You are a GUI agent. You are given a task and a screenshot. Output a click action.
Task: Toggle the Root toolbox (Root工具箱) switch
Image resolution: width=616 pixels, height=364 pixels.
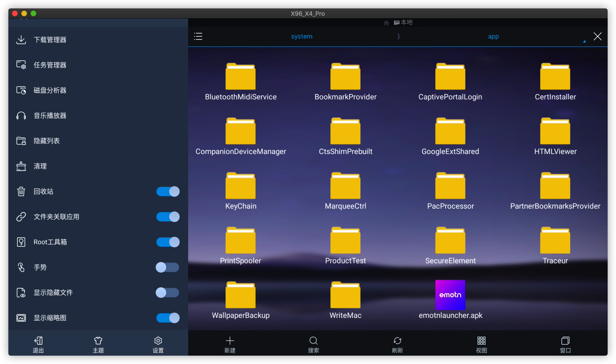pos(168,242)
